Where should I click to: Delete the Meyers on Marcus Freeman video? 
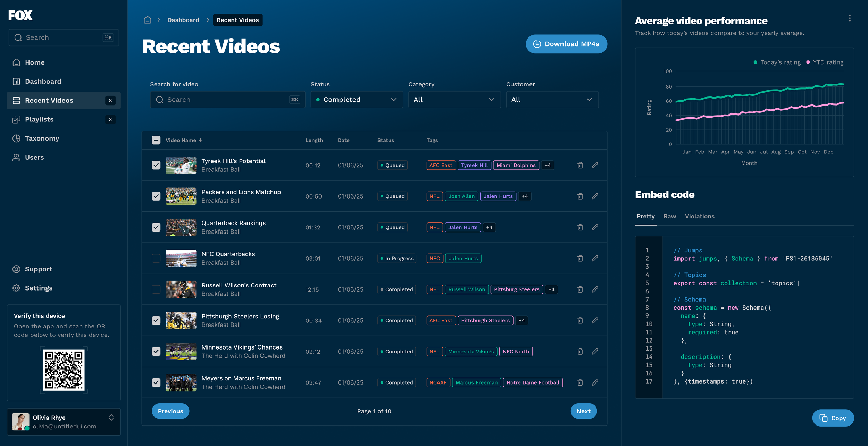580,382
